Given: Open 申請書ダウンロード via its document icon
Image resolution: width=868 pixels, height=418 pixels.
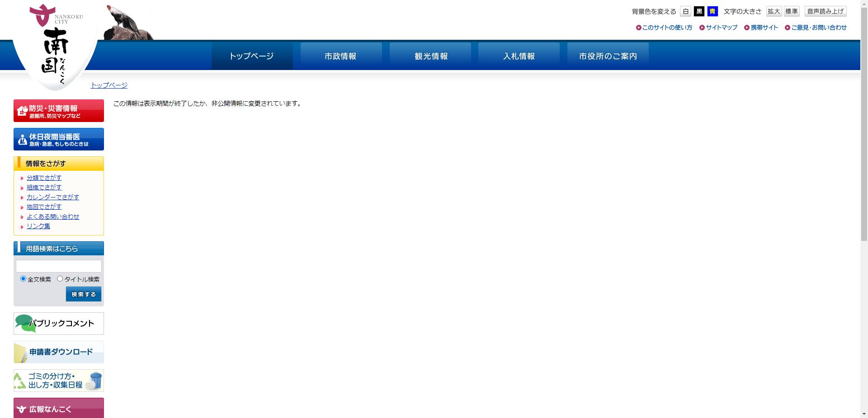Looking at the screenshot, I should [20, 352].
